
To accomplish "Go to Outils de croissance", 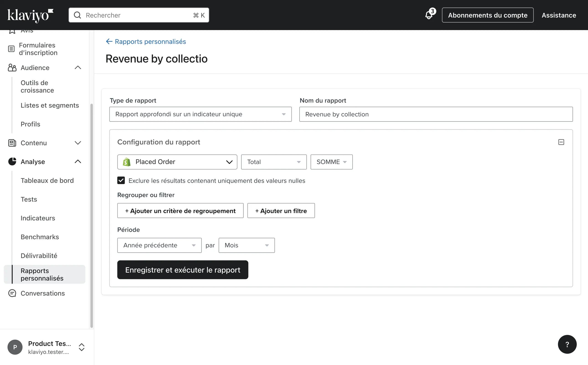I will tap(37, 86).
